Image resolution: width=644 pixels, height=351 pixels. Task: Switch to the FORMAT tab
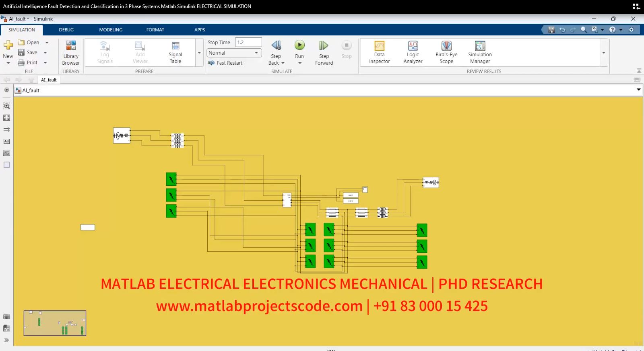[x=155, y=30]
